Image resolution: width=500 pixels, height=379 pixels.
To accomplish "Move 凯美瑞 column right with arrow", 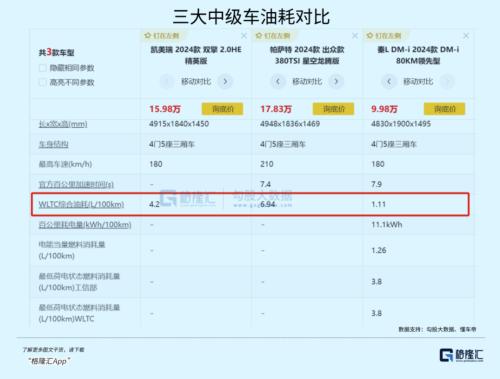I will tap(225, 81).
